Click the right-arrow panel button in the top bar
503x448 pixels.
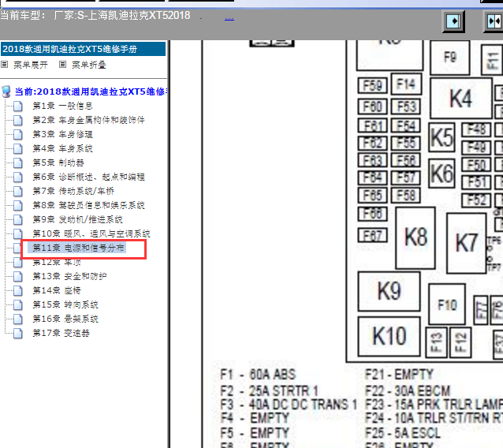pyautogui.click(x=453, y=21)
